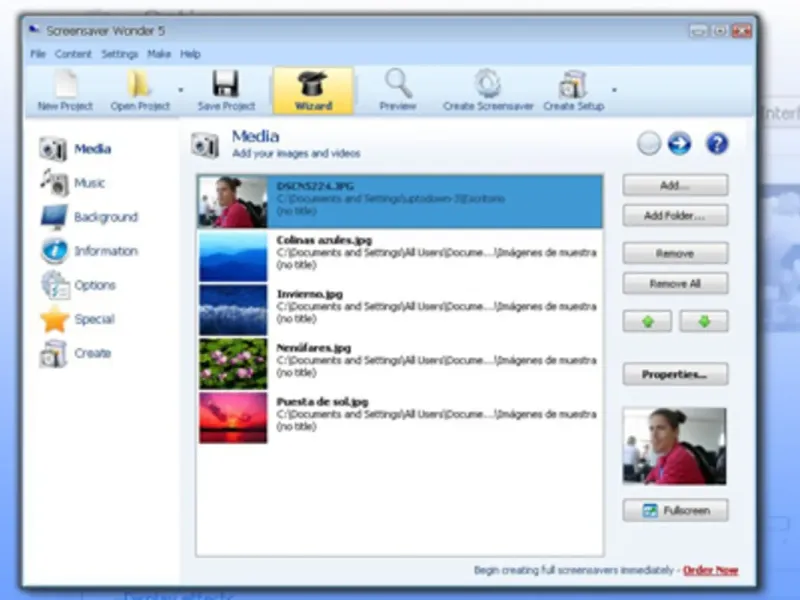Open the Help menu

[x=190, y=54]
